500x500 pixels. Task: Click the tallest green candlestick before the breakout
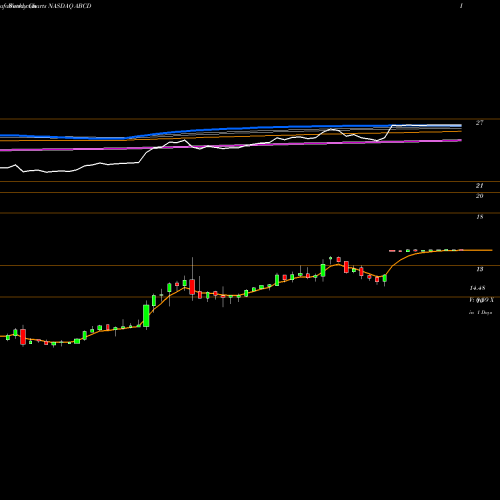146,315
